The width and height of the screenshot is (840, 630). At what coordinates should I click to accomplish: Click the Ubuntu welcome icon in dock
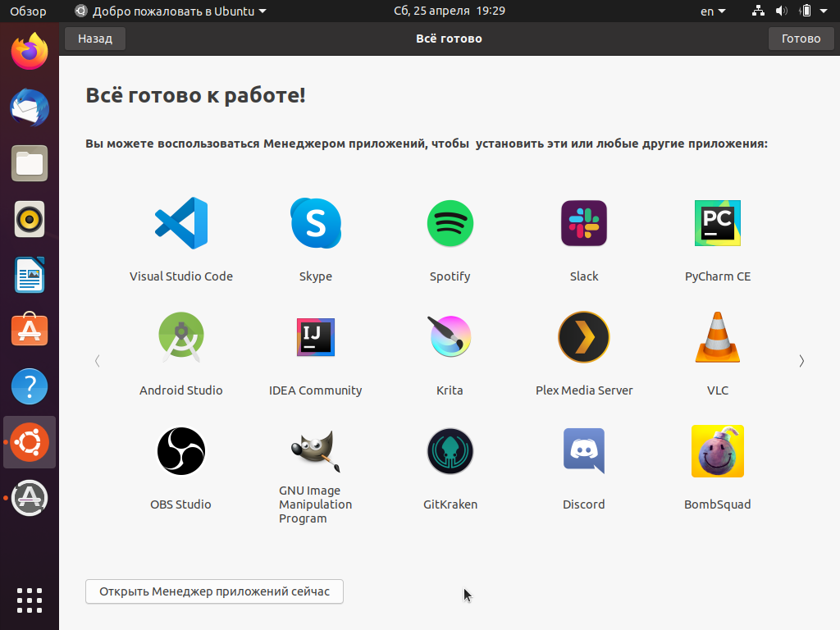tap(30, 442)
